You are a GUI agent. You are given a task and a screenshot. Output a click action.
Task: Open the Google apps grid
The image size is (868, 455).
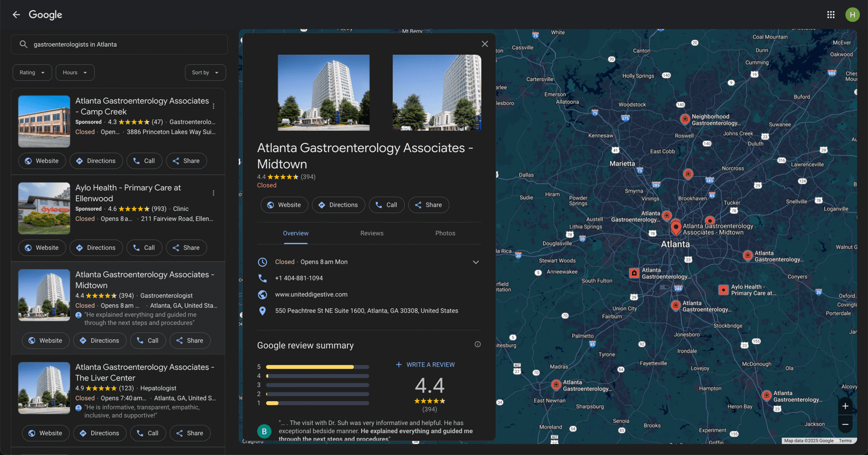point(831,15)
